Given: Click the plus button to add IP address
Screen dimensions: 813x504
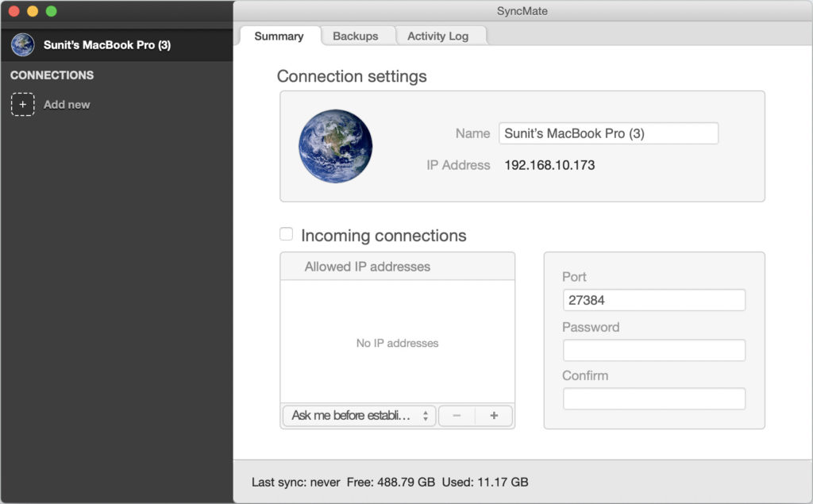Looking at the screenshot, I should pos(494,416).
